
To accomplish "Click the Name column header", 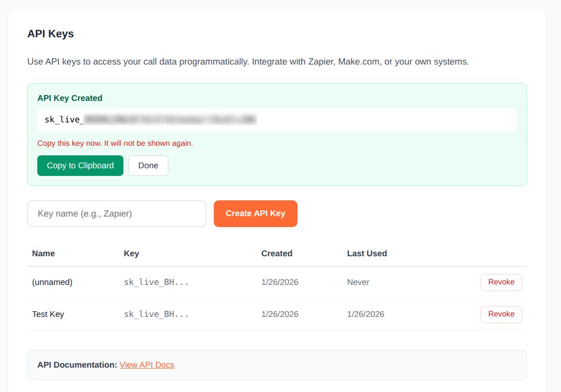I will click(x=44, y=253).
